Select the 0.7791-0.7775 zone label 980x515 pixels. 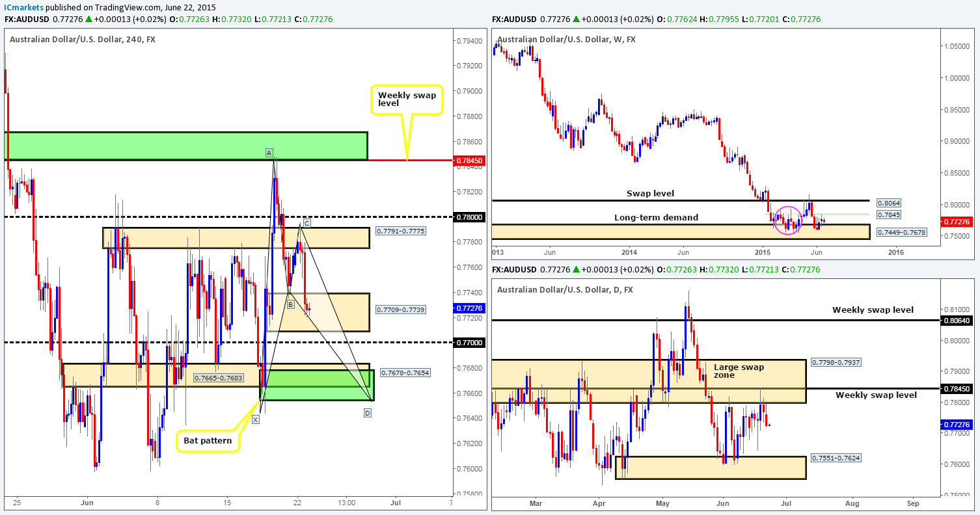401,230
